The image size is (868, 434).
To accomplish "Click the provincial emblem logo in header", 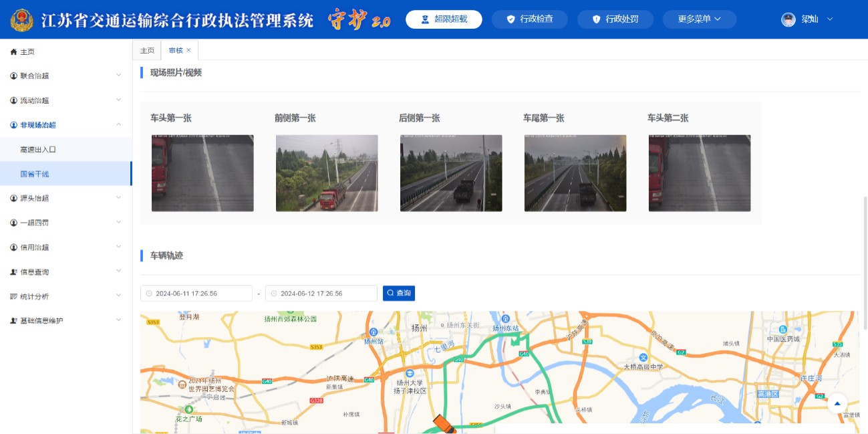I will tap(21, 20).
